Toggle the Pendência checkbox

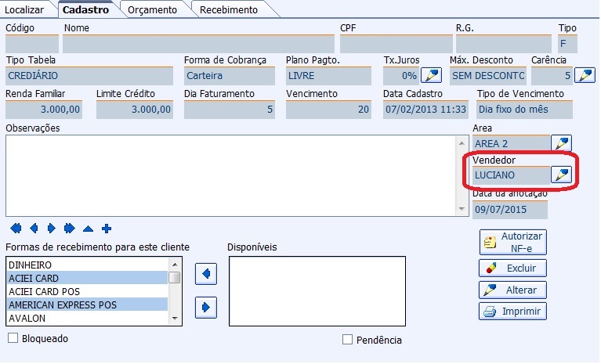point(348,340)
